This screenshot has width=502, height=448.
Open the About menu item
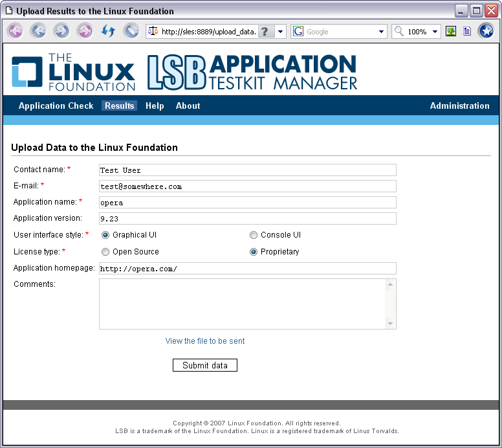[x=188, y=106]
